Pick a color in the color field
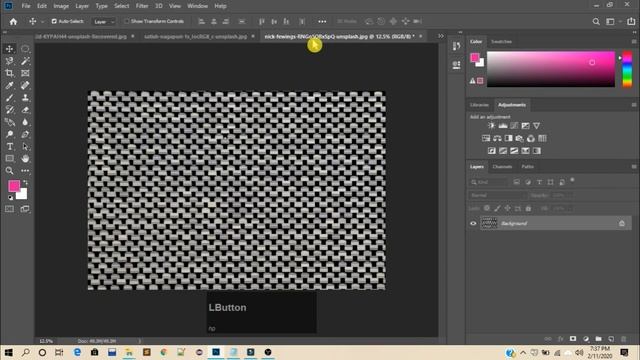The height and width of the screenshot is (360, 640). [x=551, y=69]
